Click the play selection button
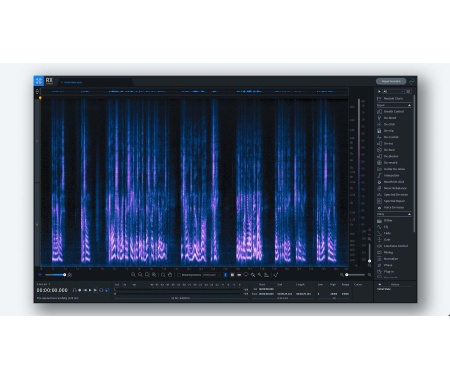 coord(96,290)
